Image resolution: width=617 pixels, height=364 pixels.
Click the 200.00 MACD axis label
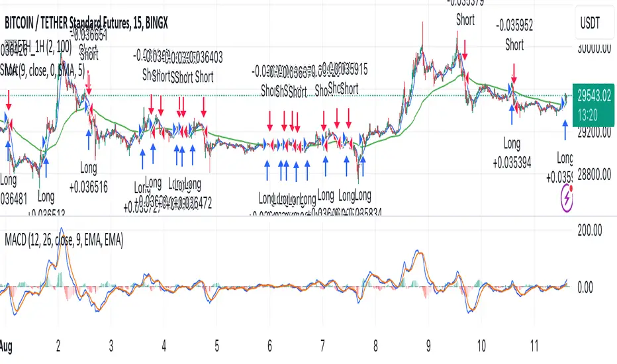coord(589,230)
